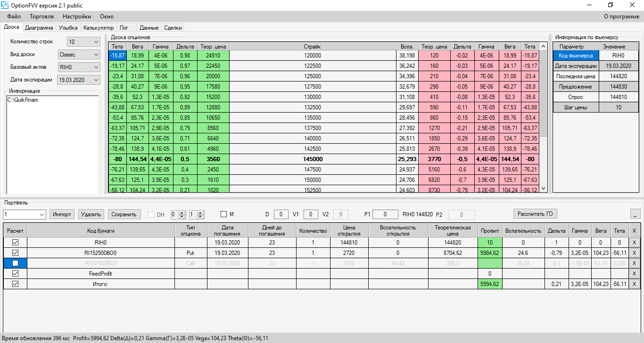Click the Шаг цены parameter cell
The image size is (644, 343).
576,107
